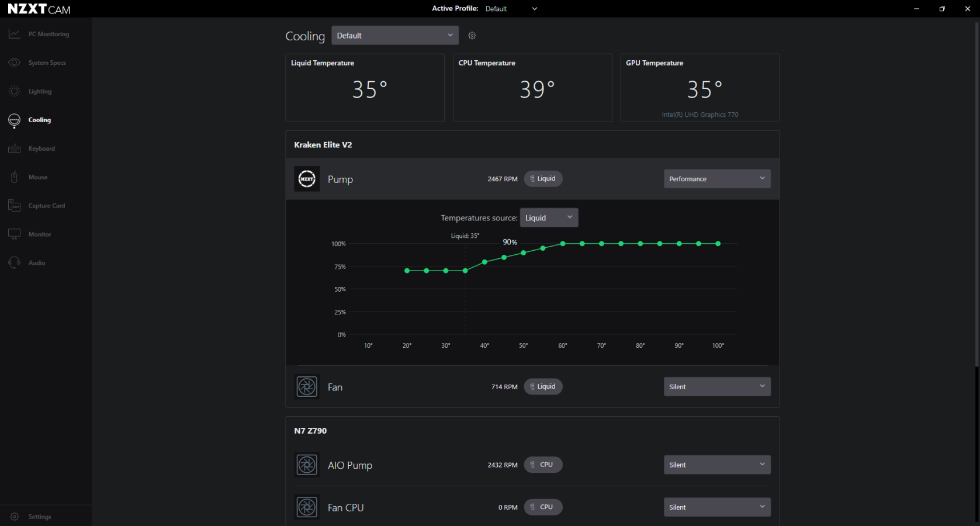
Task: Expand the Cooling Default profile dropdown
Action: 395,36
